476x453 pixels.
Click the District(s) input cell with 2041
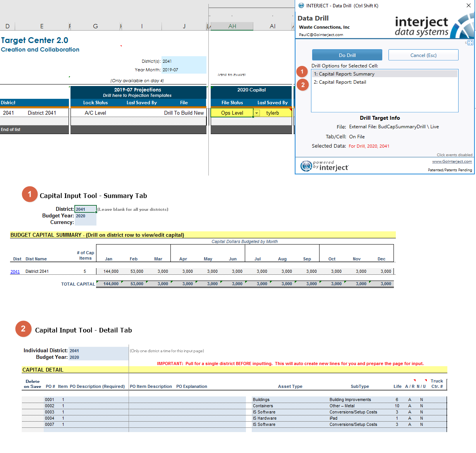184,61
